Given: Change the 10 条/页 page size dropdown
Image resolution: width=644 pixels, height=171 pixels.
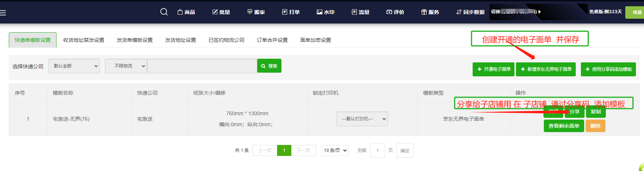Looking at the screenshot, I should tap(335, 150).
